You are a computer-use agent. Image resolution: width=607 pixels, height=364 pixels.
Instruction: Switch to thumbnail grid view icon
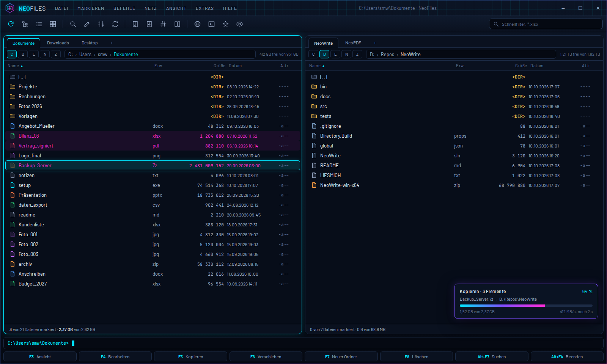coord(53,24)
